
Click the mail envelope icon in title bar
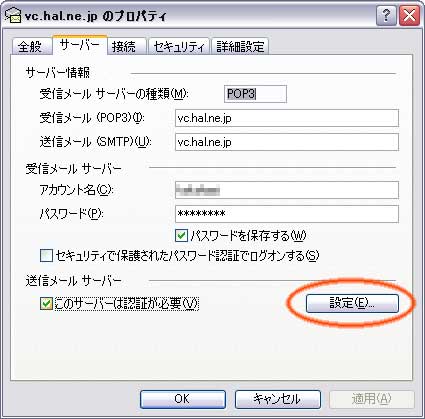[13, 15]
